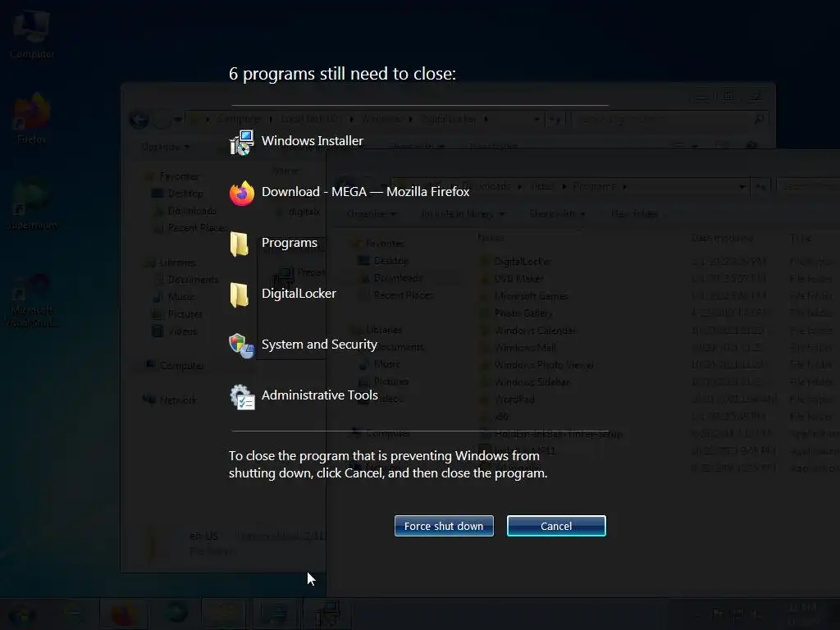
Task: Open Share with dropdown in Programs window
Action: pos(557,214)
